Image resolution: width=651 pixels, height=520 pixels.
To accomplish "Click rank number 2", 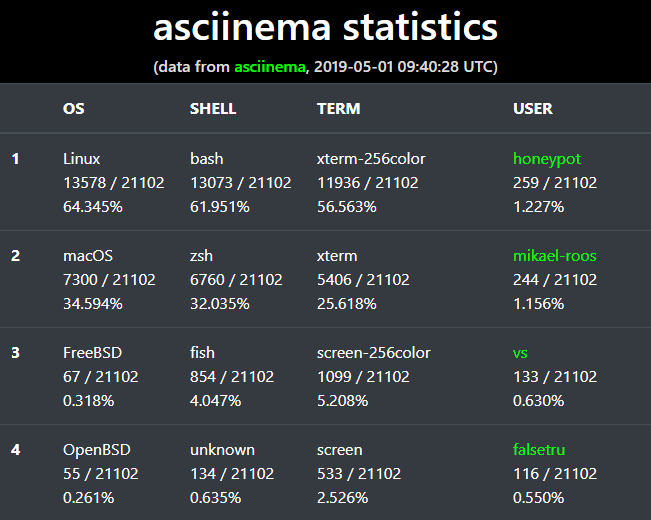I will pyautogui.click(x=15, y=256).
